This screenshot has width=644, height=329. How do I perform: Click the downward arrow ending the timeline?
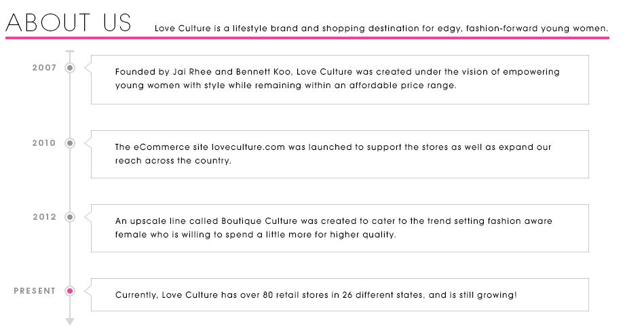pyautogui.click(x=69, y=321)
